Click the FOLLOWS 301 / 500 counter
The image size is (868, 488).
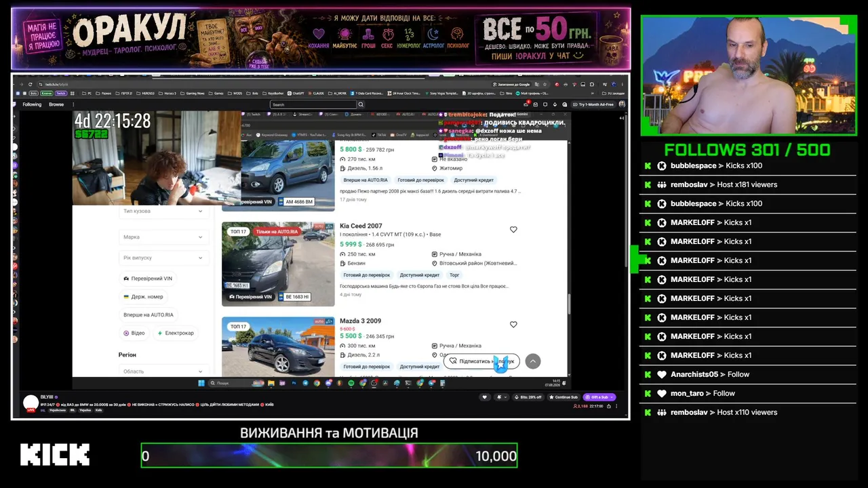(747, 150)
